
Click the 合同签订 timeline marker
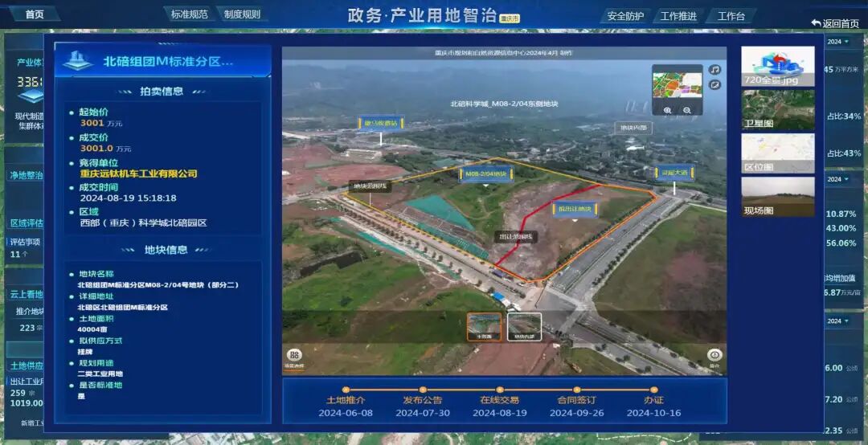(577, 390)
